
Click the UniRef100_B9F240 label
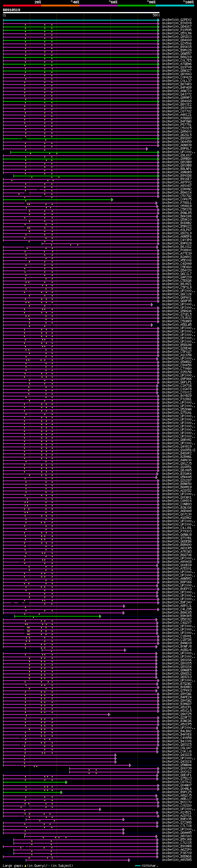[x=177, y=603]
